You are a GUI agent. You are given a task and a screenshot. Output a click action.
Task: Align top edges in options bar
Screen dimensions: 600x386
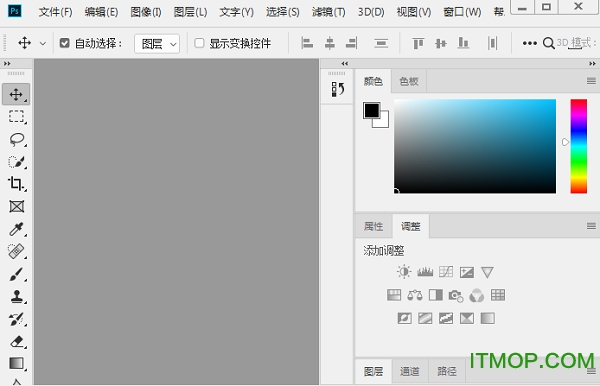(x=418, y=43)
